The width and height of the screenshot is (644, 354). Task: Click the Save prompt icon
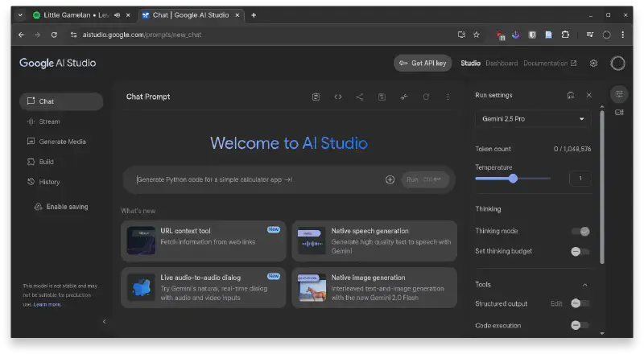tap(382, 97)
